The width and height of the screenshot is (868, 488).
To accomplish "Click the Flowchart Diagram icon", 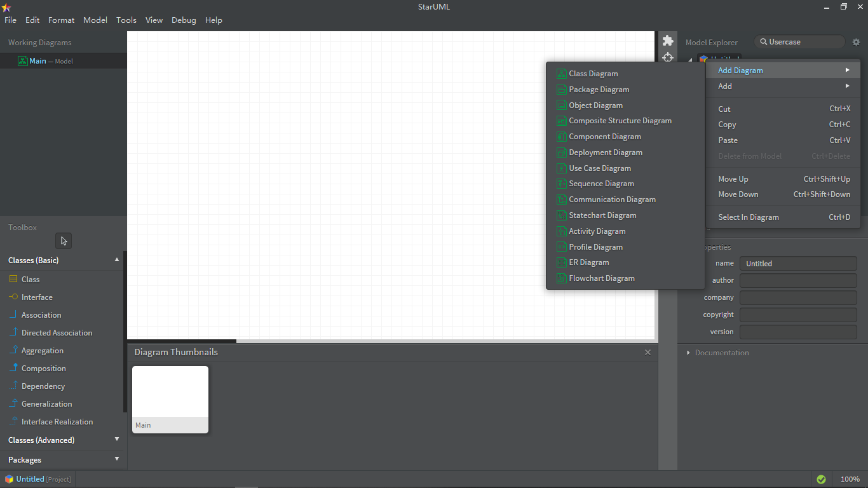I will coord(561,278).
